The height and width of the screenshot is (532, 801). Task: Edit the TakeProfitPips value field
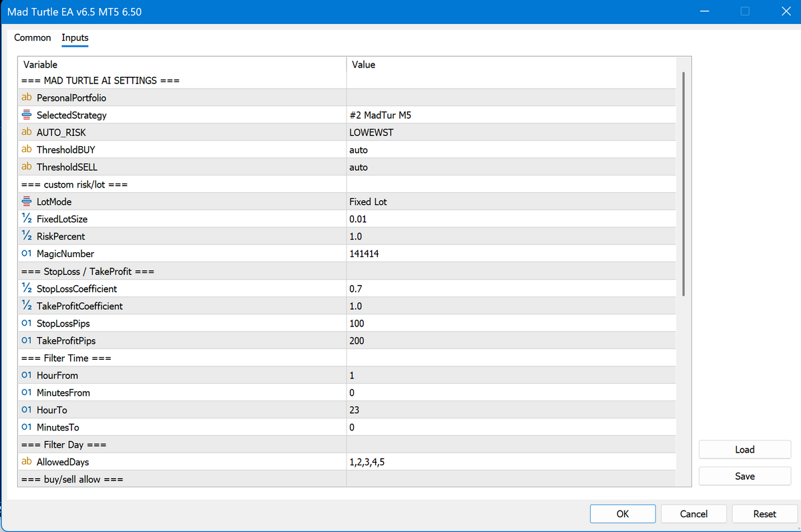511,340
